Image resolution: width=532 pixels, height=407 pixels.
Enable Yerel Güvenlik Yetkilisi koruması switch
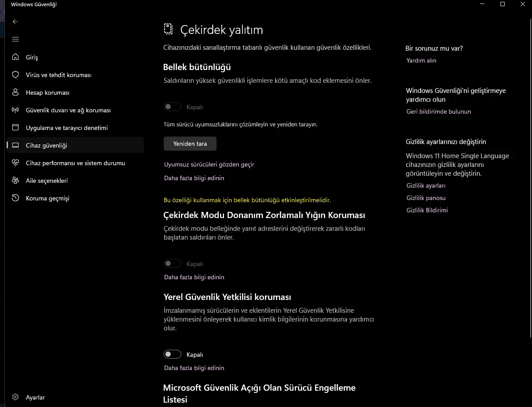(x=172, y=354)
